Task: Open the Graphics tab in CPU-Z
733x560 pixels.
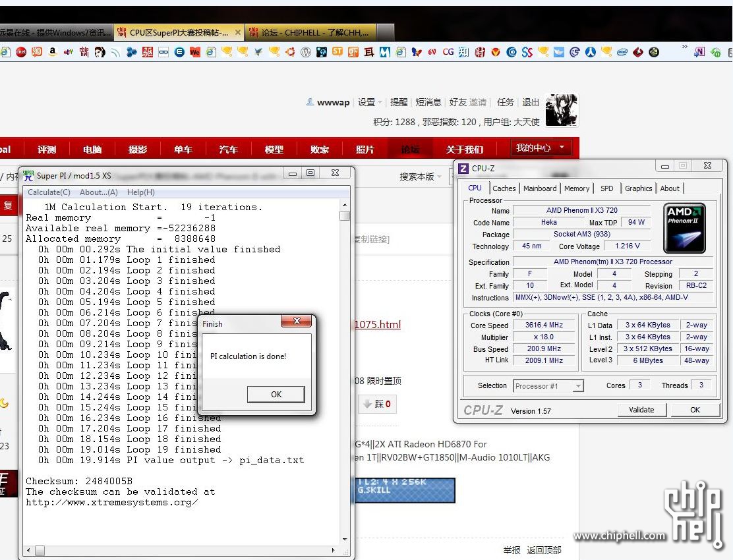Action: point(639,188)
